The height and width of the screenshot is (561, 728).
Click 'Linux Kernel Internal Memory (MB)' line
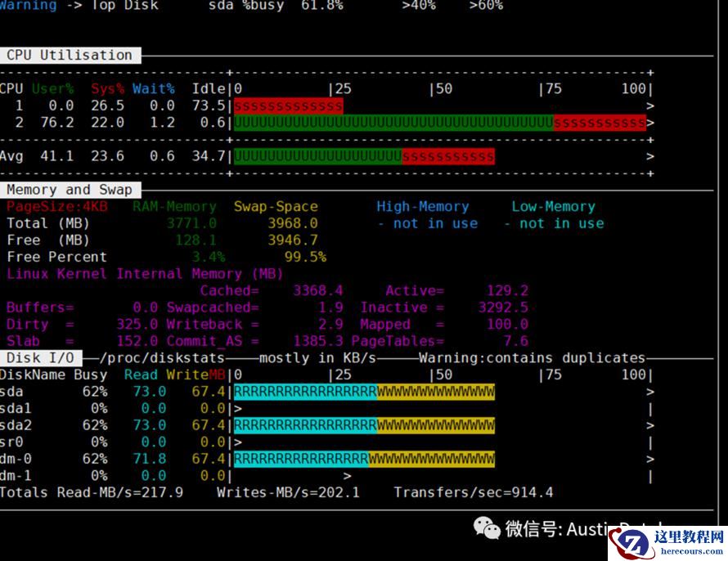click(x=145, y=274)
